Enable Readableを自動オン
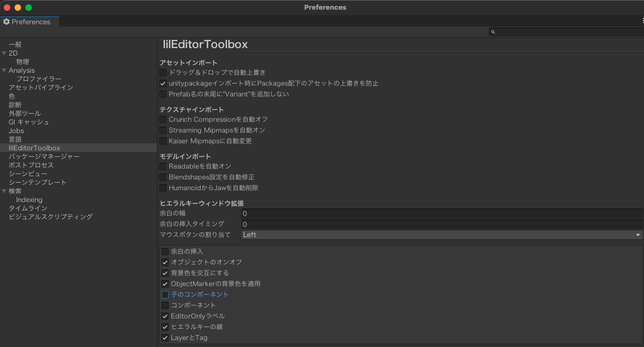 (x=163, y=166)
